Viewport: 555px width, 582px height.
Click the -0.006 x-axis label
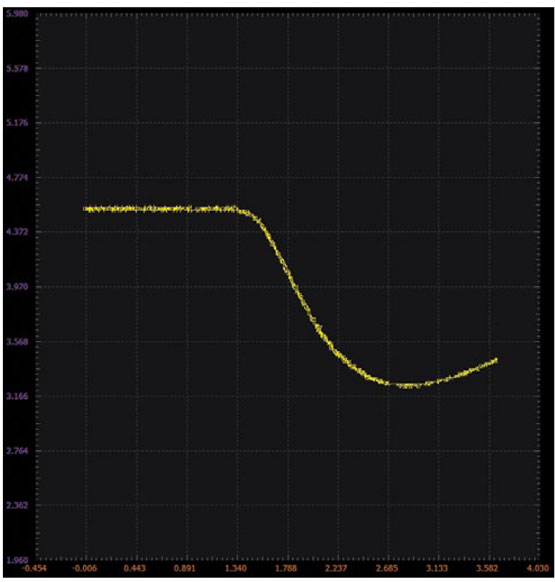click(85, 568)
